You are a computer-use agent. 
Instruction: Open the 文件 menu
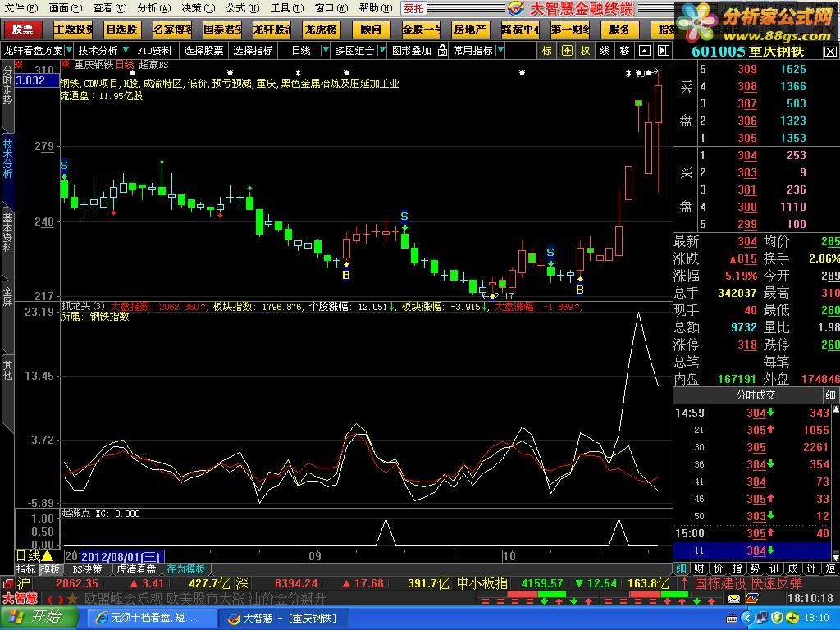pyautogui.click(x=22, y=8)
